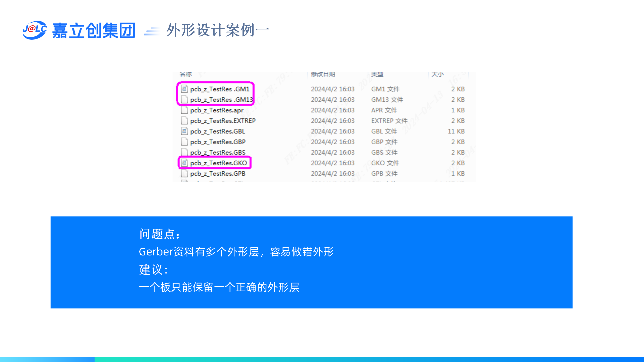Click file icon of pcb_z_TestRes.apr
The height and width of the screenshot is (362, 644).
(x=184, y=110)
